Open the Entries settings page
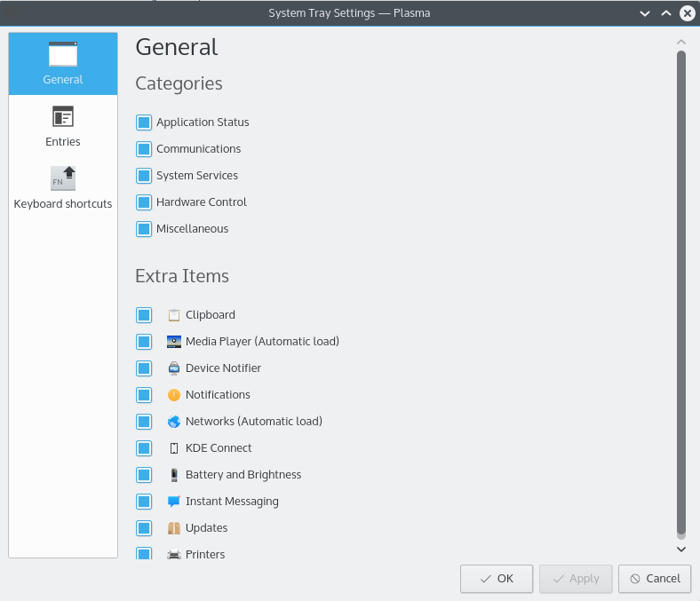 pos(63,126)
